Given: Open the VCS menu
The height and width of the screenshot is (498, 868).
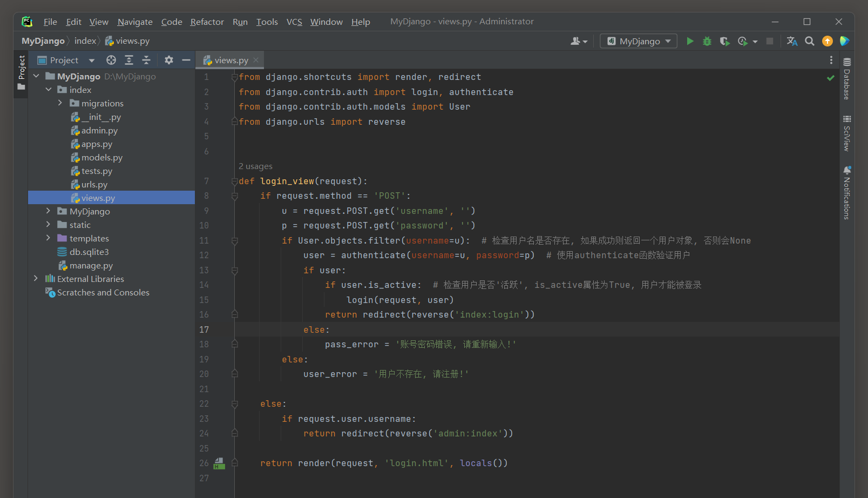Looking at the screenshot, I should point(294,22).
